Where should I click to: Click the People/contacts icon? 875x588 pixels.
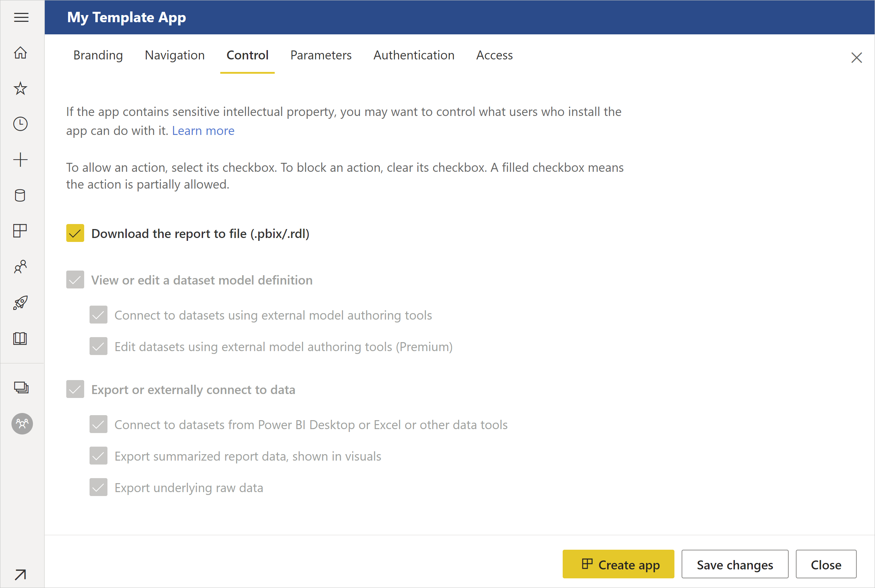[x=21, y=266]
